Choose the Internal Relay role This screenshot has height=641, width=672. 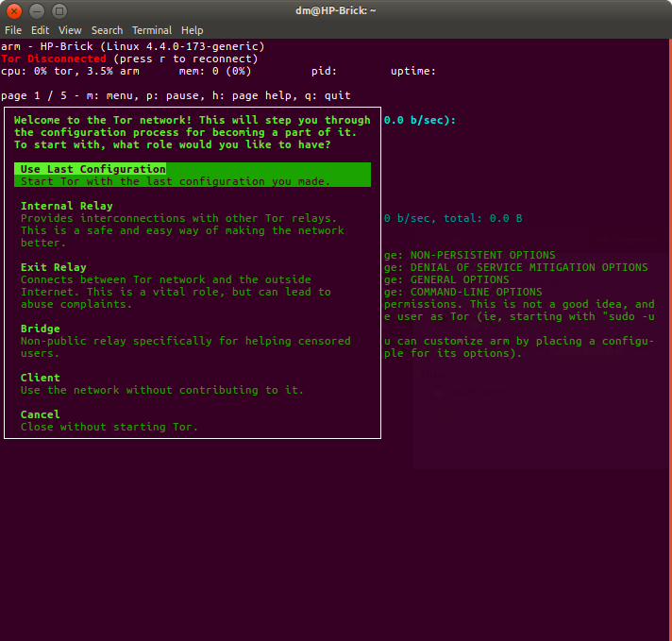coord(66,206)
